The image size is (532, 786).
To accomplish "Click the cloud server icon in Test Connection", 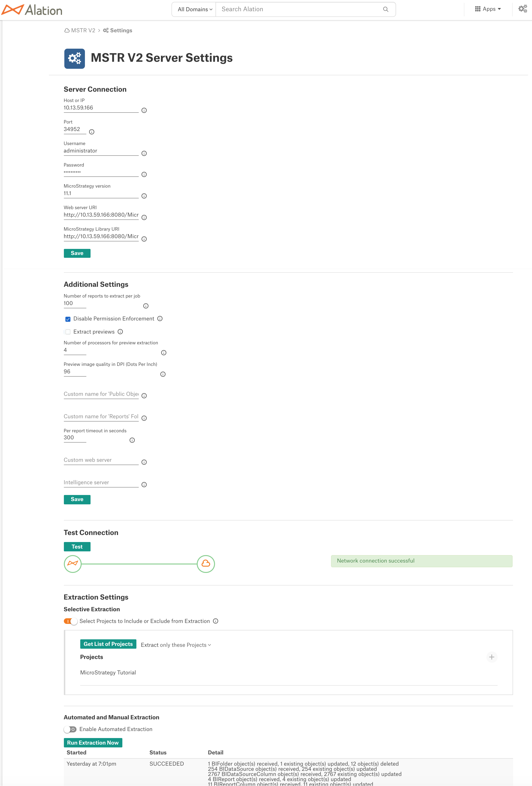I will (206, 564).
